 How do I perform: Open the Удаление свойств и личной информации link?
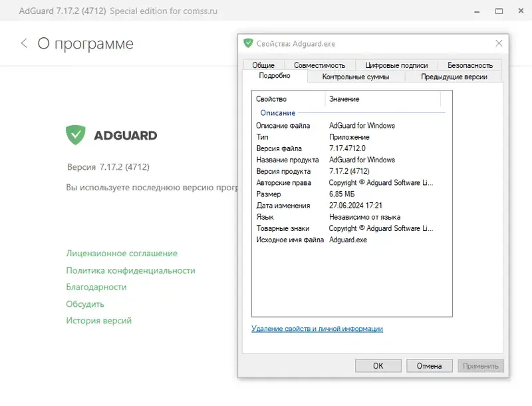[x=317, y=329]
